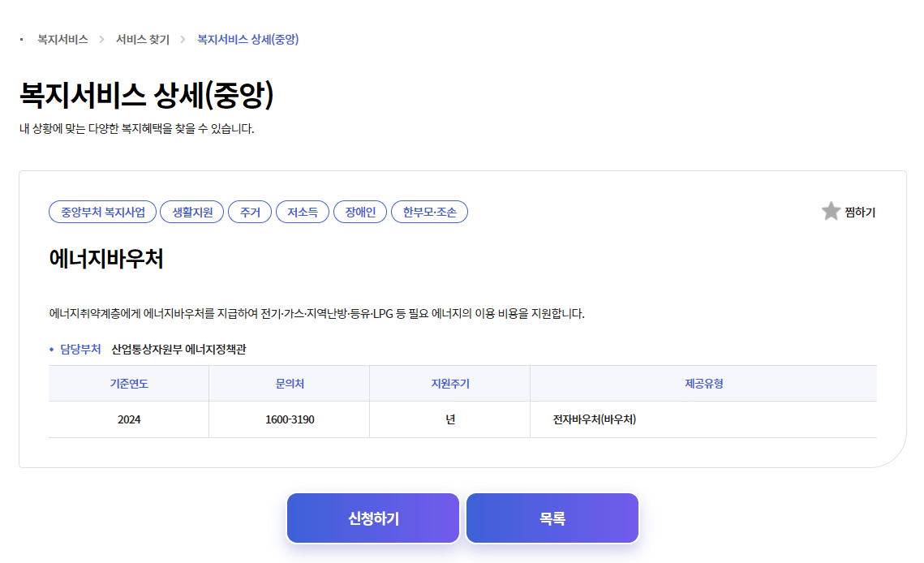Viewport: 924px width, 563px height.
Task: Click the 목록 list button
Action: point(552,518)
